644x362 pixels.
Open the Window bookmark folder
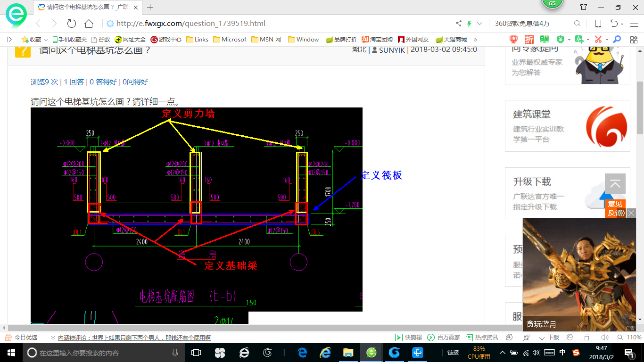(x=303, y=40)
